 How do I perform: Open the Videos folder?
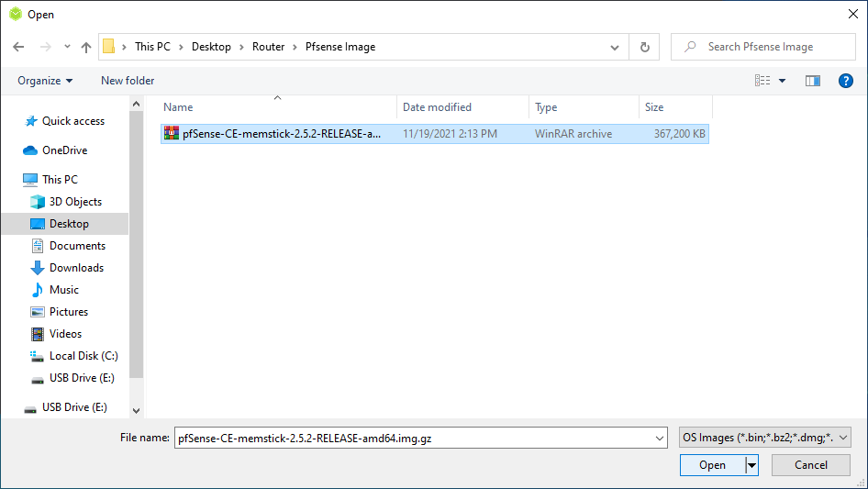[x=65, y=334]
